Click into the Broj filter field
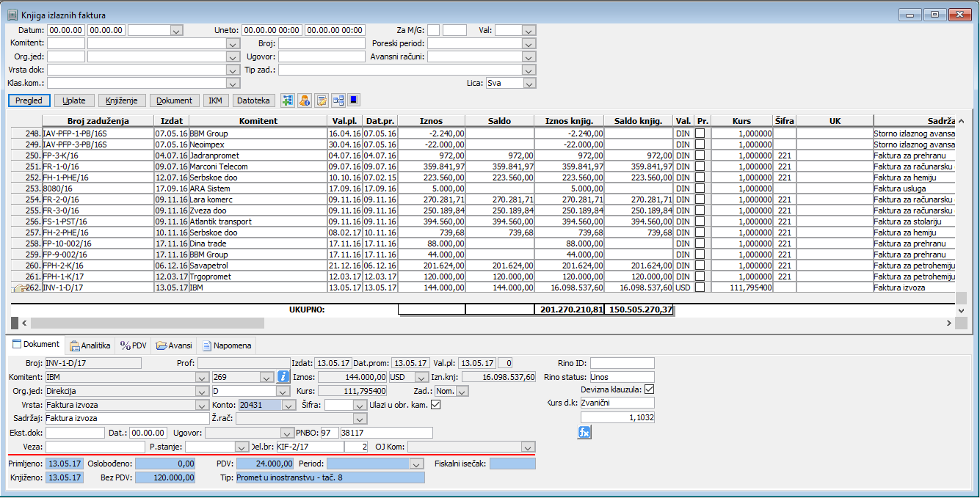 coord(322,44)
